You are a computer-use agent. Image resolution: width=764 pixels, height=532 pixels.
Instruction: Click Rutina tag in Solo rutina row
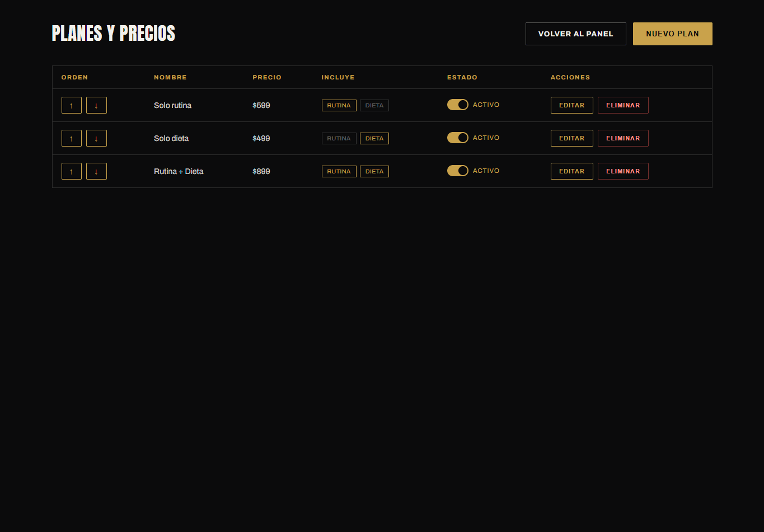[339, 105]
